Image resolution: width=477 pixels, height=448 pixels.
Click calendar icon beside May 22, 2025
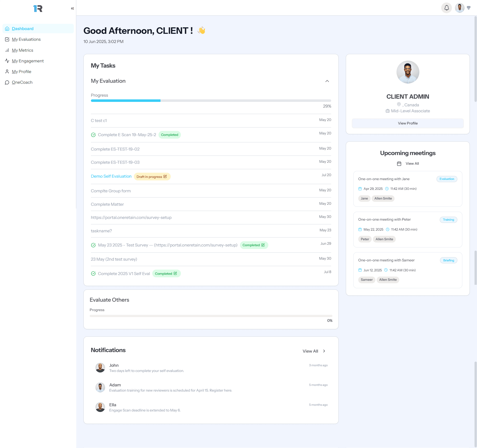(x=360, y=229)
